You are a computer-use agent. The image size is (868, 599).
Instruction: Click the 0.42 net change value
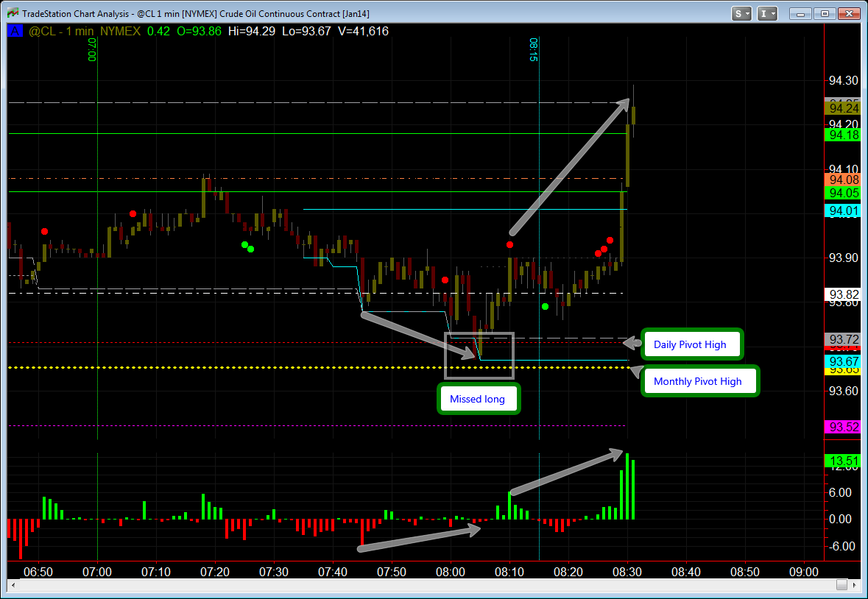tap(158, 32)
